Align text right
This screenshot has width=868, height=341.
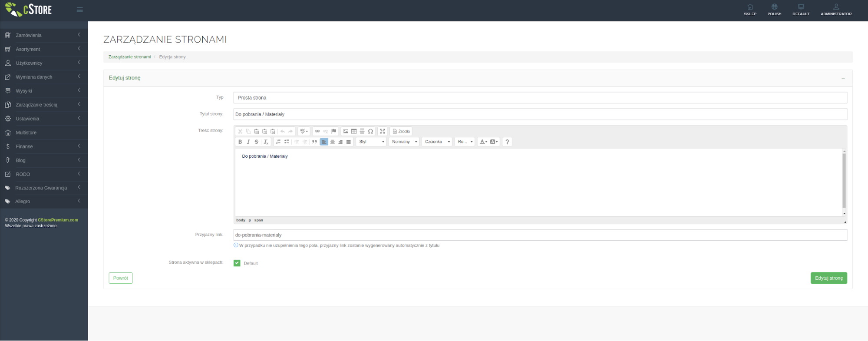340,142
